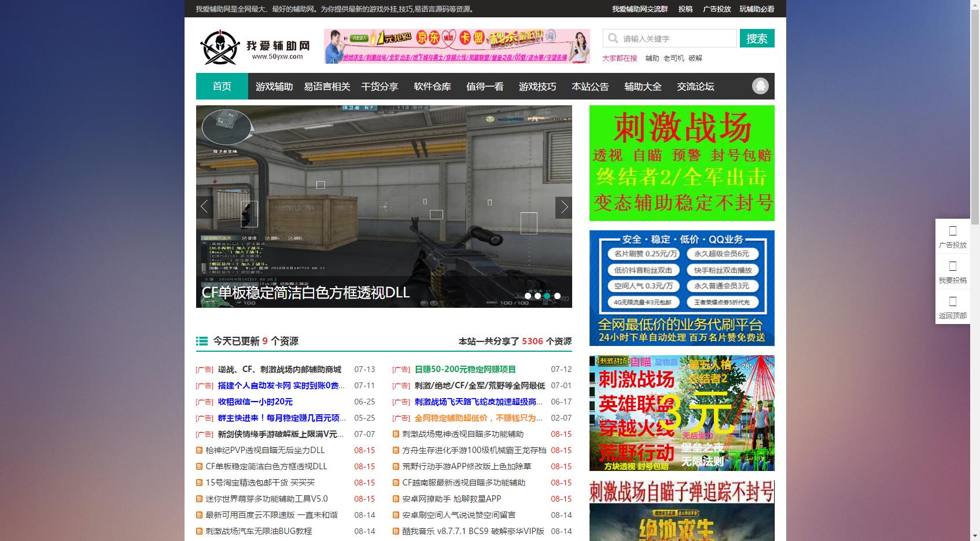Open 荒野行动手游APP修改版 link
This screenshot has height=541, width=980.
[467, 466]
